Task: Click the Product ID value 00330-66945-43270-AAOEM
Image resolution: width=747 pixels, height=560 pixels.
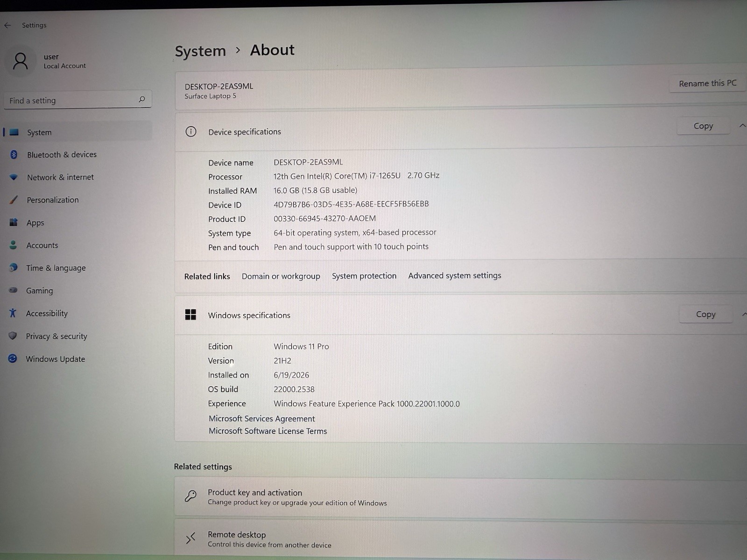Action: (x=324, y=218)
